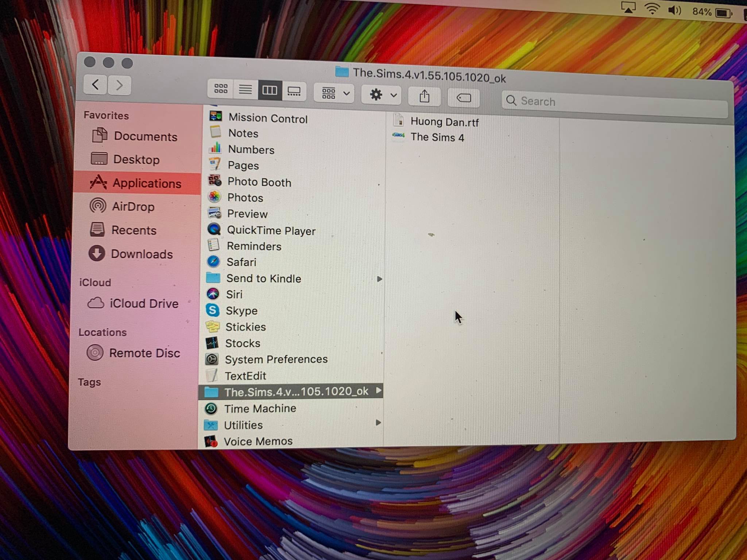Select the QuickTime Player app icon

point(214,229)
